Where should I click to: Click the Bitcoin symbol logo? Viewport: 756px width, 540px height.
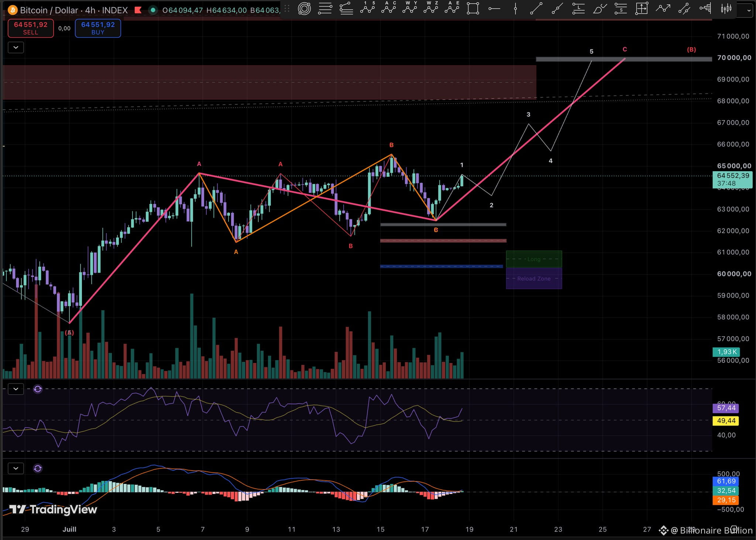coord(13,10)
